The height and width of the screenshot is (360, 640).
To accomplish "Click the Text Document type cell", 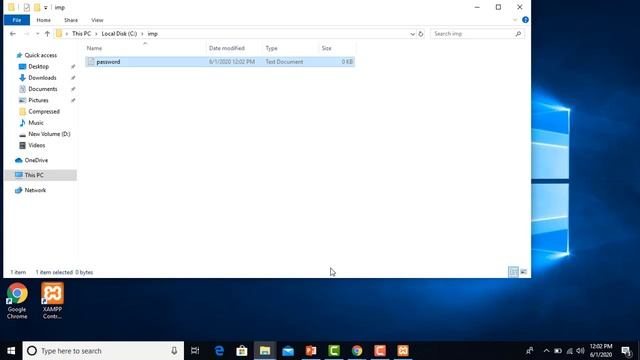I will coord(284,62).
